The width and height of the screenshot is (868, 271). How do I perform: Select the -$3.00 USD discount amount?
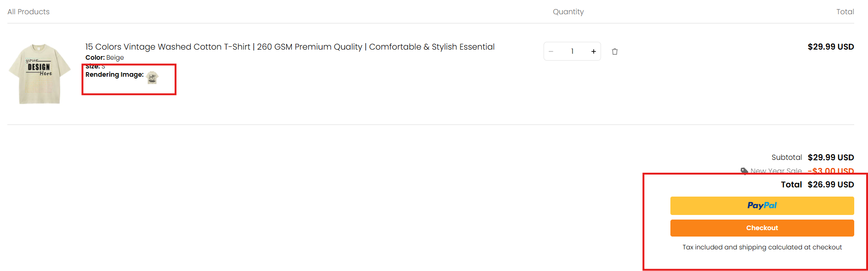click(x=831, y=171)
